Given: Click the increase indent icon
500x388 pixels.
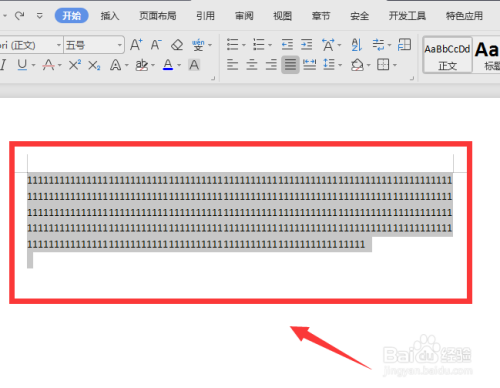Looking at the screenshot, I should 307,44.
